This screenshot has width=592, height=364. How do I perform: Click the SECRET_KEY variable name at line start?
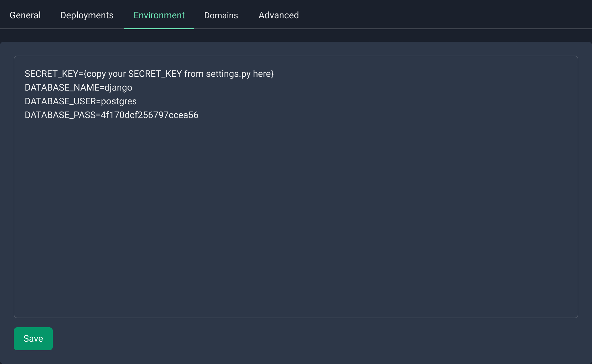[x=51, y=74]
